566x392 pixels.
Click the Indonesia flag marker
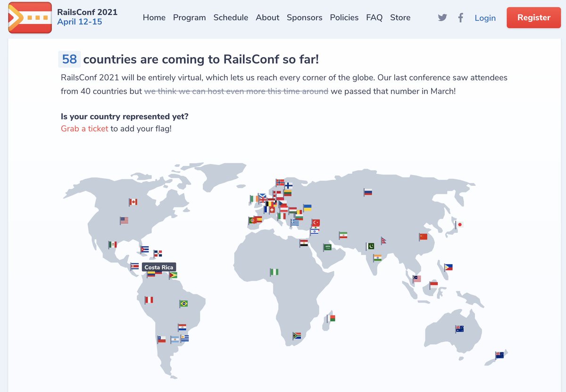point(433,285)
